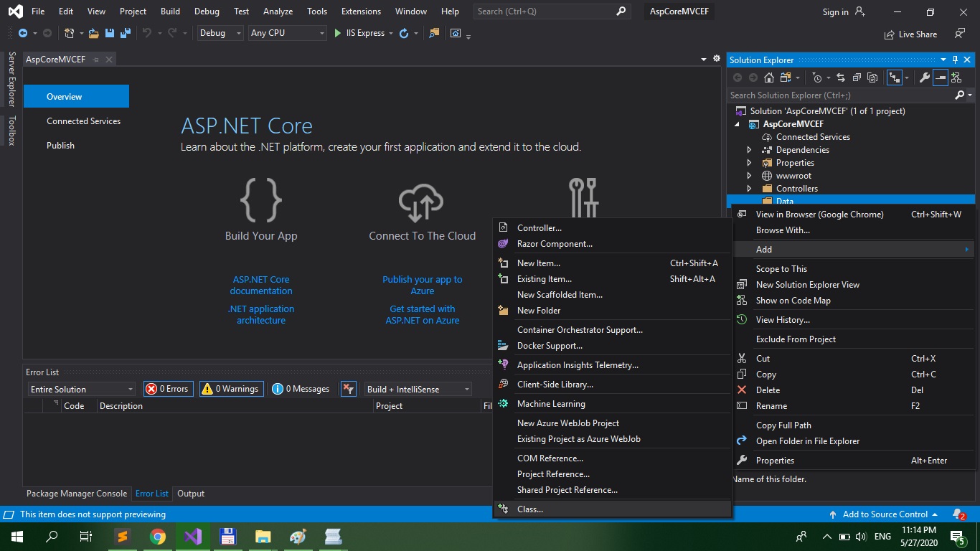Viewport: 980px width, 551px height.
Task: Expand the Dependencies tree node
Action: 750,150
